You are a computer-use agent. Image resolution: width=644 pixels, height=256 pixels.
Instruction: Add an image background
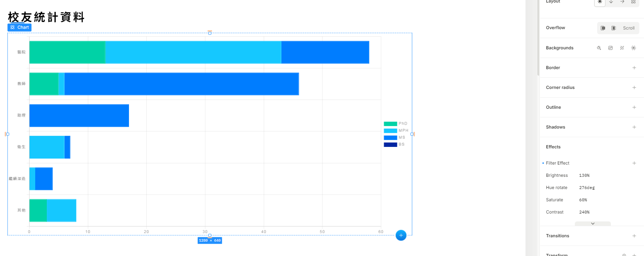tap(611, 48)
